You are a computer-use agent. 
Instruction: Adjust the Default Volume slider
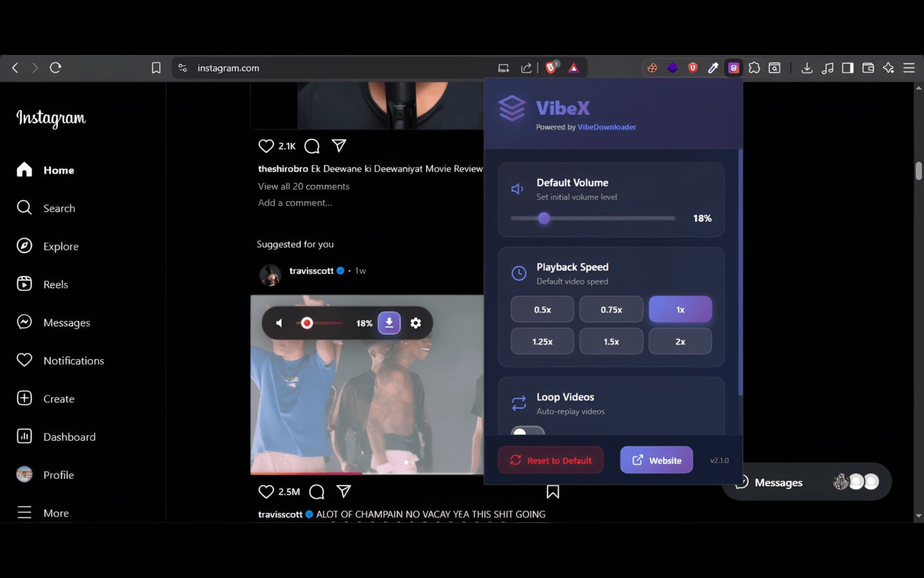[593, 218]
